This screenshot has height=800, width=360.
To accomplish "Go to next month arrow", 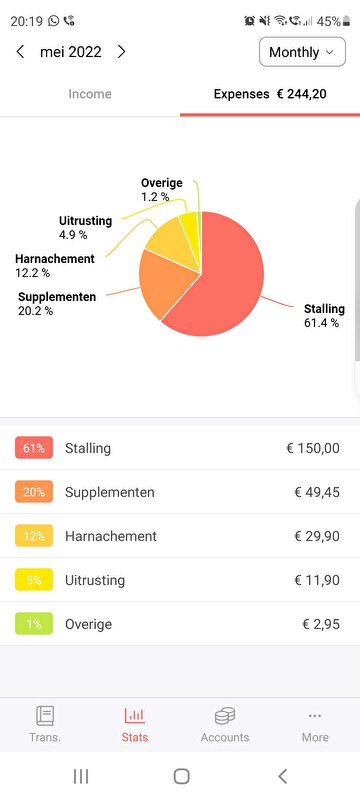I will pyautogui.click(x=121, y=52).
